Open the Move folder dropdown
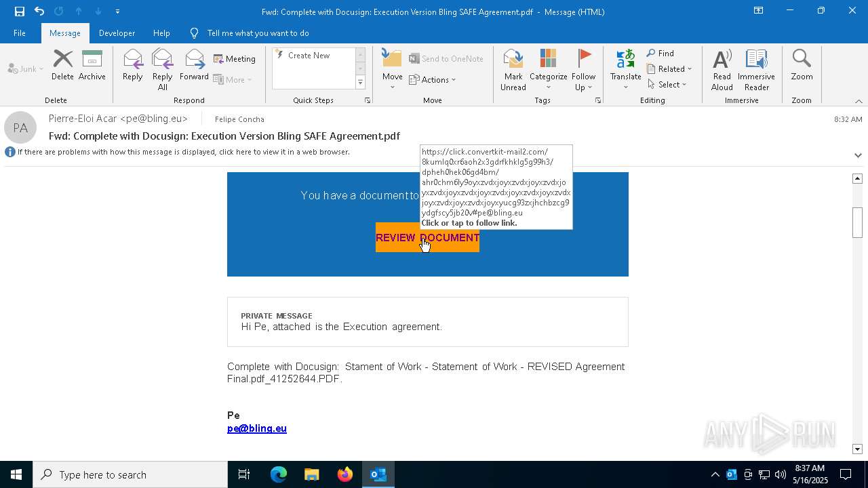The image size is (868, 488). [x=393, y=70]
